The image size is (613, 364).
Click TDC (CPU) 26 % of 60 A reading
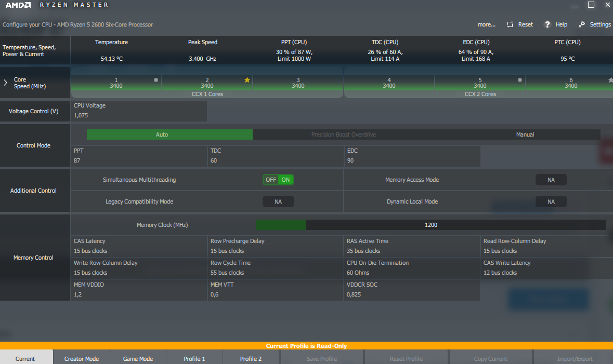(x=385, y=56)
